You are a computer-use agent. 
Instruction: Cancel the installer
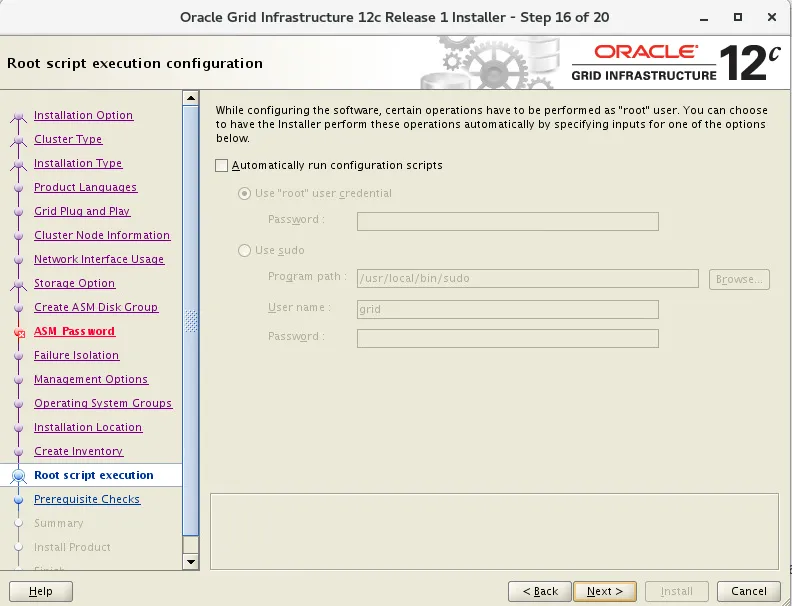click(x=749, y=591)
